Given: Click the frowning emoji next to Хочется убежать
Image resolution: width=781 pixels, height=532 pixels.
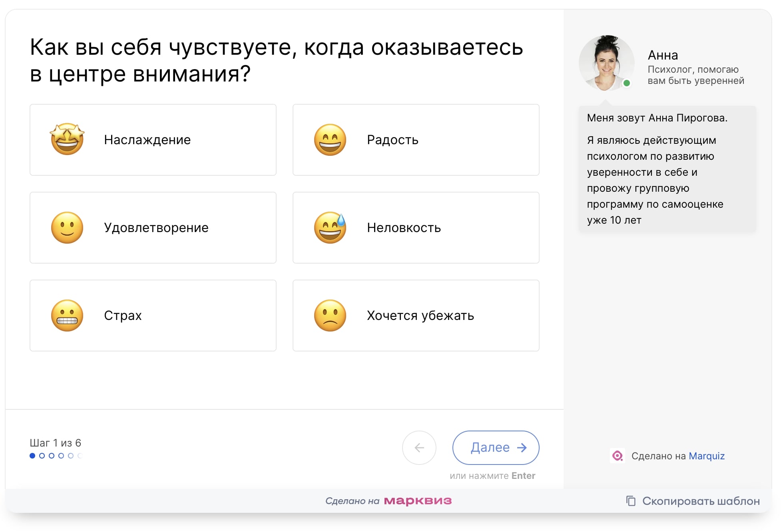Looking at the screenshot, I should pos(330,316).
